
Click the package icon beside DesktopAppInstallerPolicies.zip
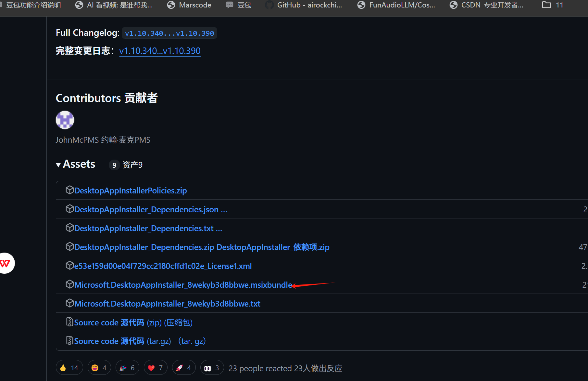pyautogui.click(x=70, y=190)
